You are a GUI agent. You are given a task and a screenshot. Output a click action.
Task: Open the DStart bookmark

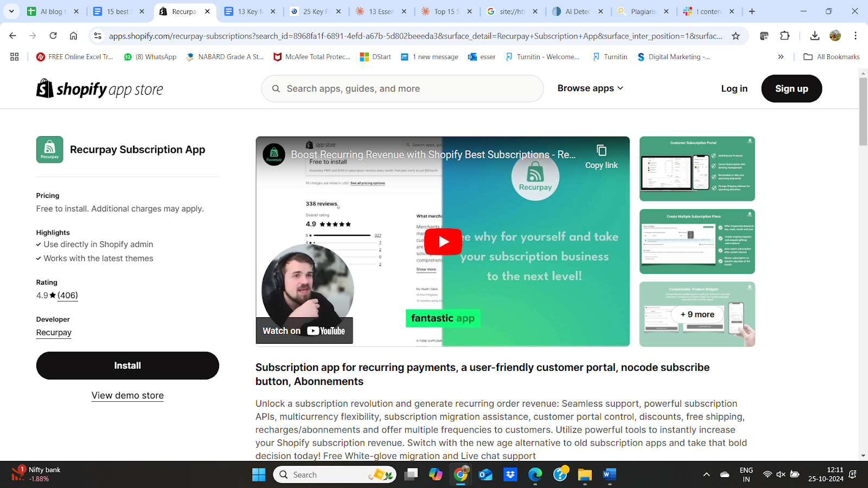click(375, 56)
